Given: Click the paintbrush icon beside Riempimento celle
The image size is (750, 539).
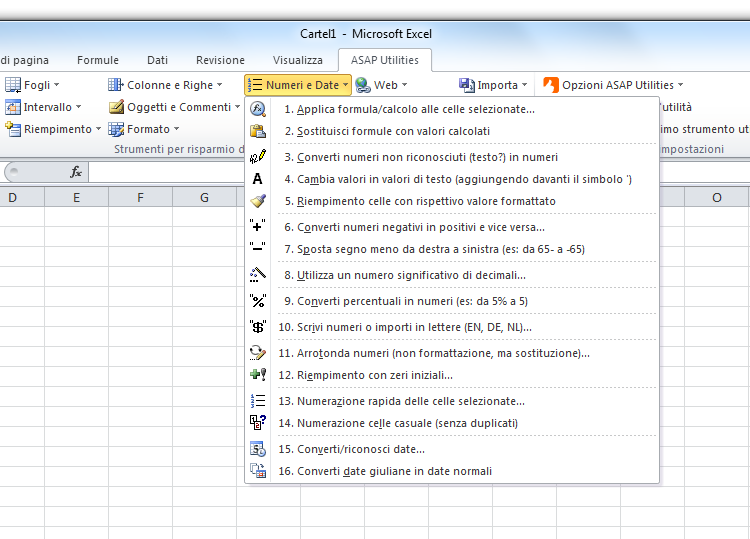Looking at the screenshot, I should [x=258, y=201].
